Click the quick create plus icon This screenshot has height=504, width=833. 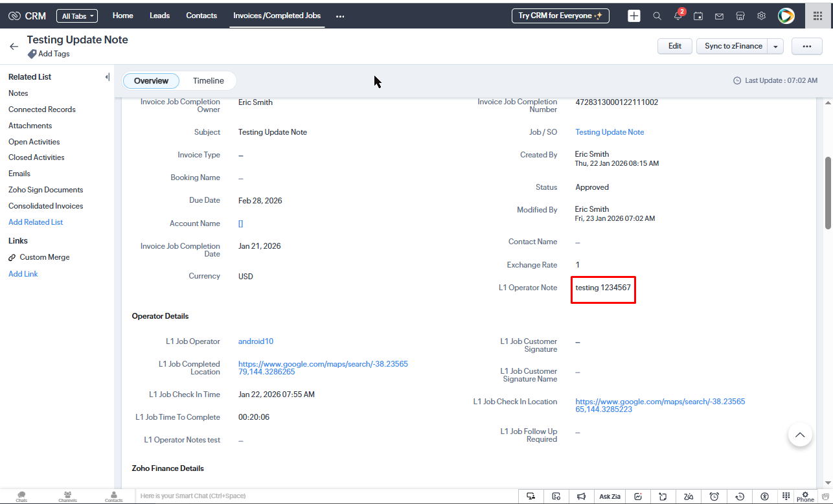(x=634, y=16)
